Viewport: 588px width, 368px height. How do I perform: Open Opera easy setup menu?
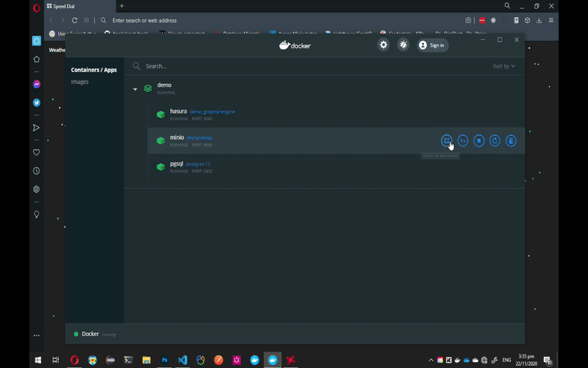(551, 20)
